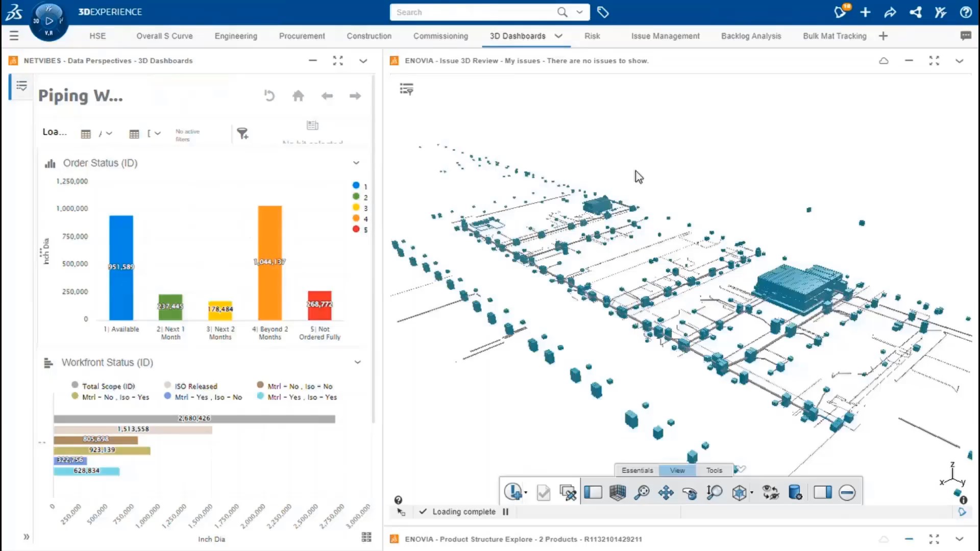
Task: Pause loading via the status bar pause button
Action: point(505,512)
